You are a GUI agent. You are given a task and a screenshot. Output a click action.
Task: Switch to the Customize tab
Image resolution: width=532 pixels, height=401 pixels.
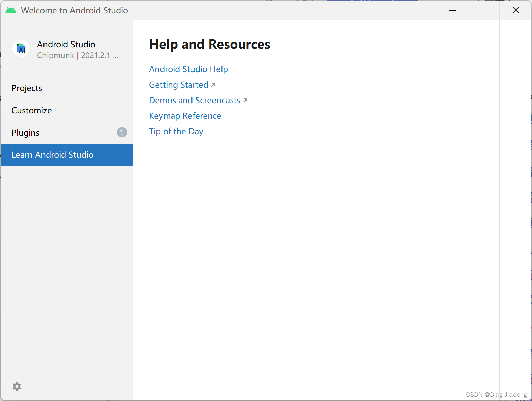(x=67, y=110)
